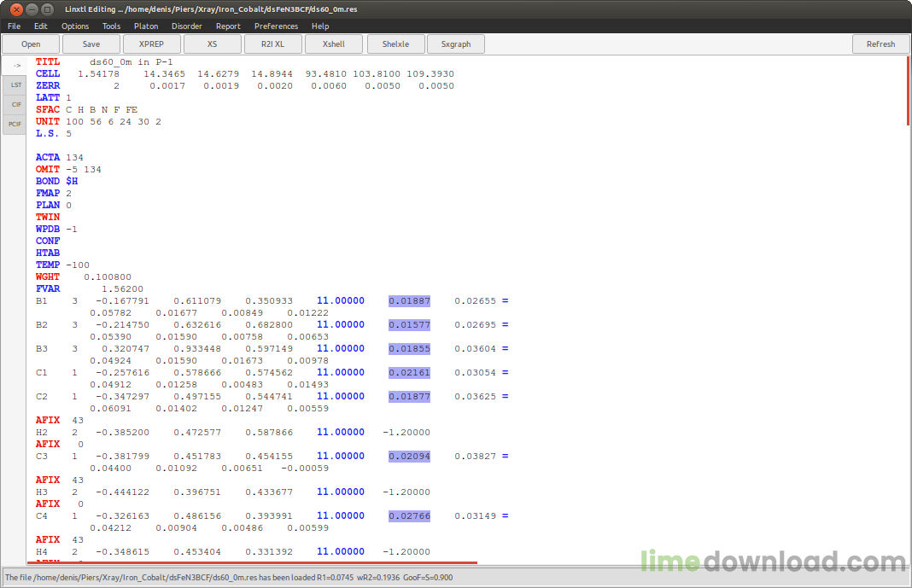Screen dimensions: 912x588
Task: Launch Xshell from the toolbar
Action: [334, 44]
